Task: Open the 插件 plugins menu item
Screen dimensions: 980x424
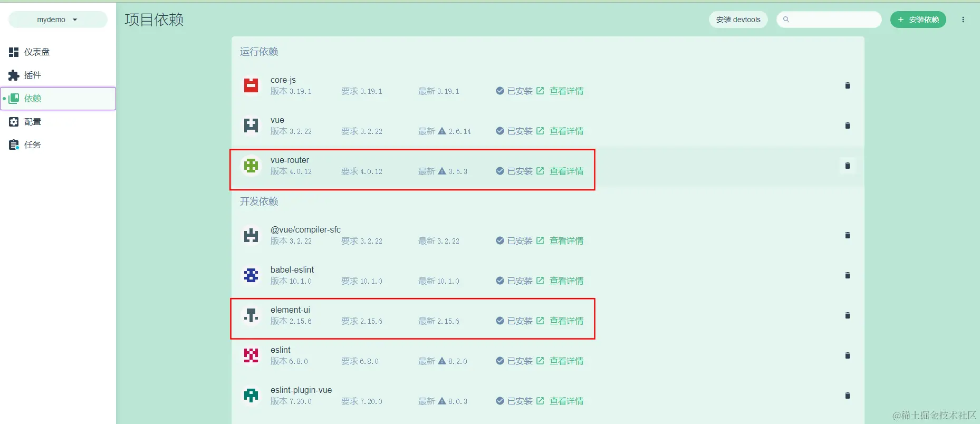Action: (58, 75)
